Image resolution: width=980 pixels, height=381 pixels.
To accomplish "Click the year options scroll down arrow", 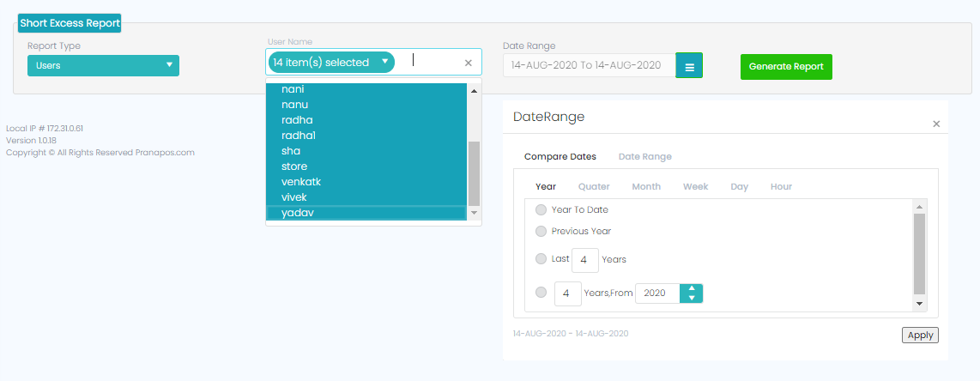I will coord(919,304).
